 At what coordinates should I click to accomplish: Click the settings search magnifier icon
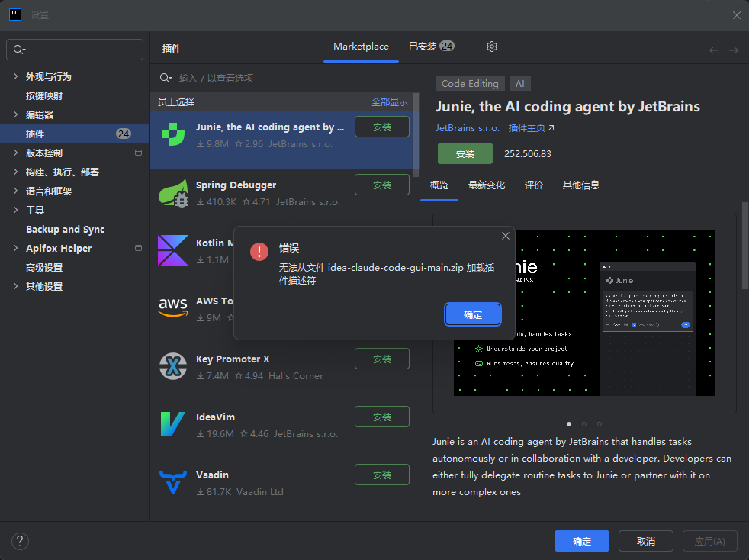(x=18, y=50)
